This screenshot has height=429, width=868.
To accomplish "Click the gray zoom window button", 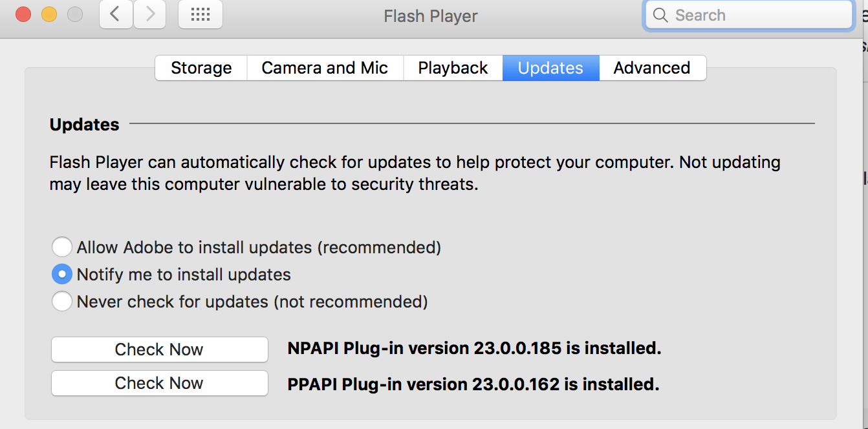I will [75, 14].
